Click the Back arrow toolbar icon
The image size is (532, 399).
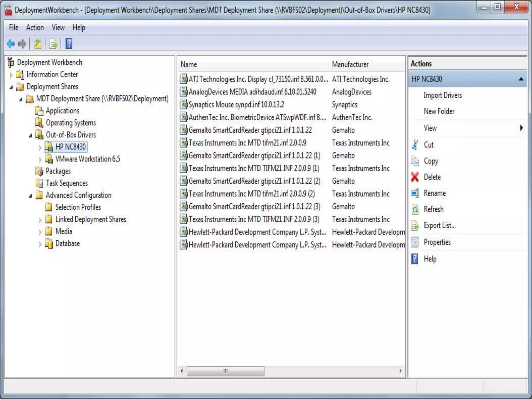(x=11, y=44)
